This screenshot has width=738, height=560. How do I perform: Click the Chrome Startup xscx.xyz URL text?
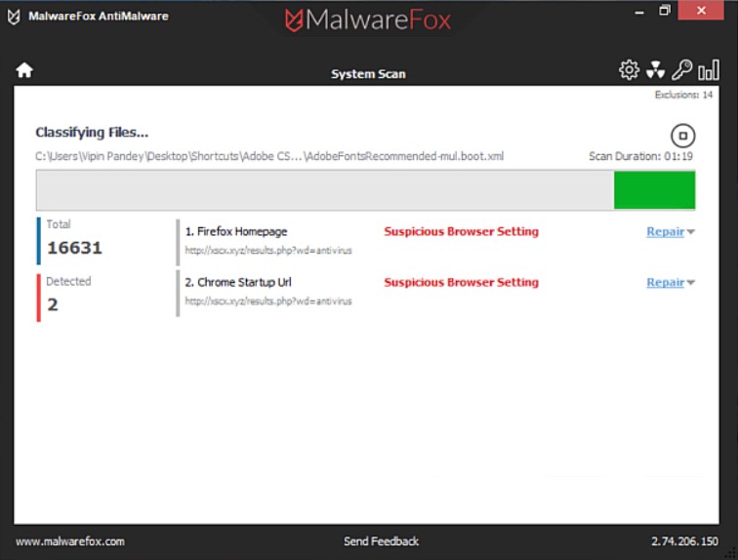(268, 301)
